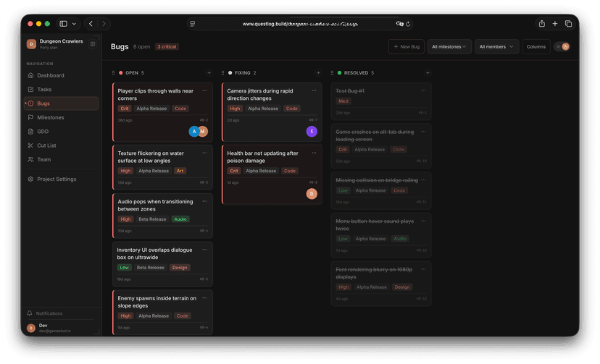Open menu for Missing collision on bridge card
This screenshot has height=364, width=600.
(424, 180)
